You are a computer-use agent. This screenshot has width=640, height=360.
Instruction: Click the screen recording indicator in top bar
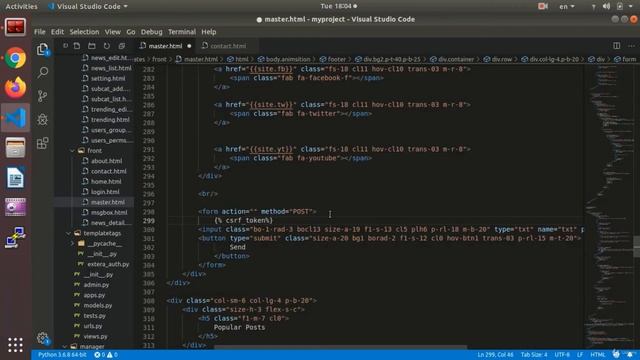click(x=542, y=6)
